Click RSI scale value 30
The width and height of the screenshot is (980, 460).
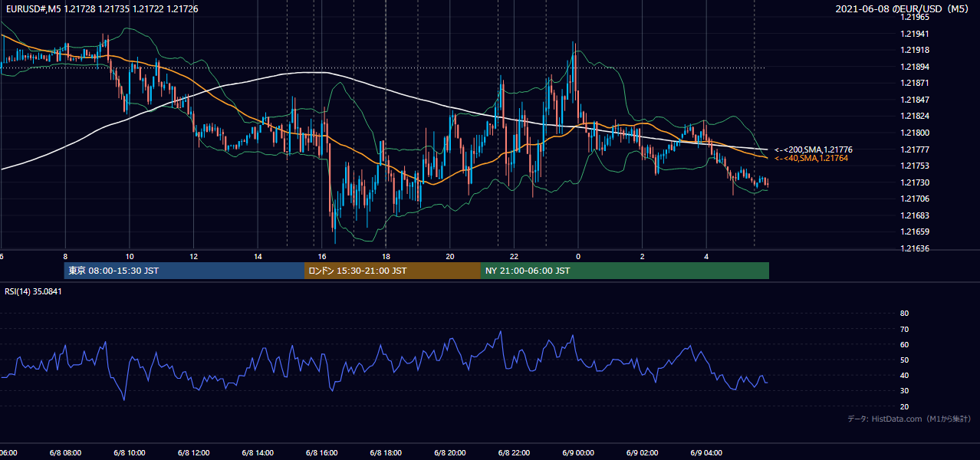pyautogui.click(x=904, y=391)
